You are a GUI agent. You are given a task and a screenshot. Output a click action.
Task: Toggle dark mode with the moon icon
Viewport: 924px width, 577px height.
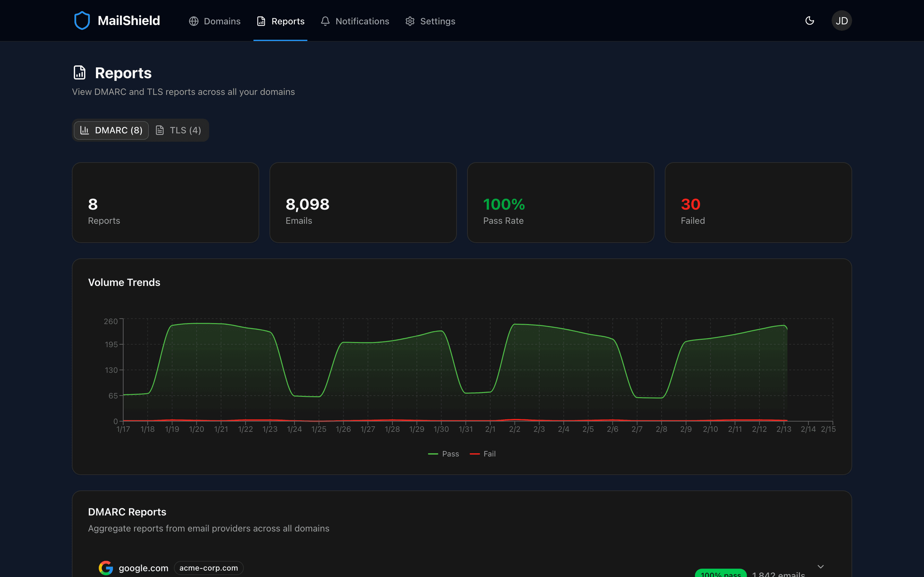point(810,21)
